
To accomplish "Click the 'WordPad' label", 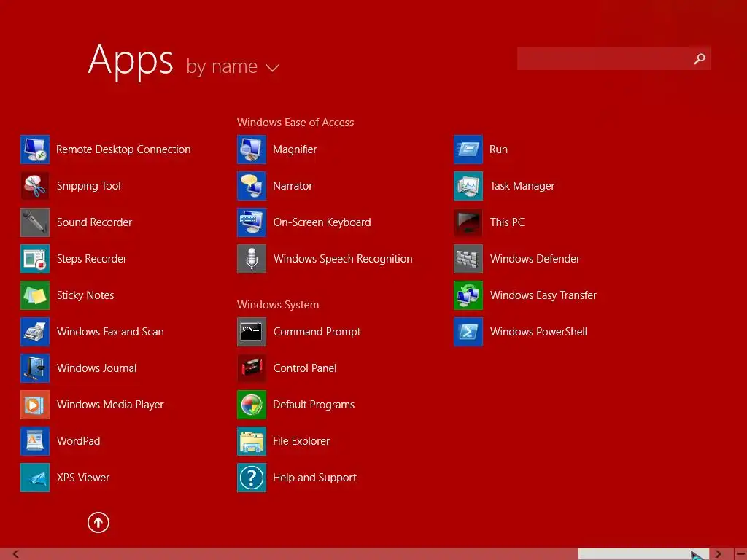I will pyautogui.click(x=79, y=441).
